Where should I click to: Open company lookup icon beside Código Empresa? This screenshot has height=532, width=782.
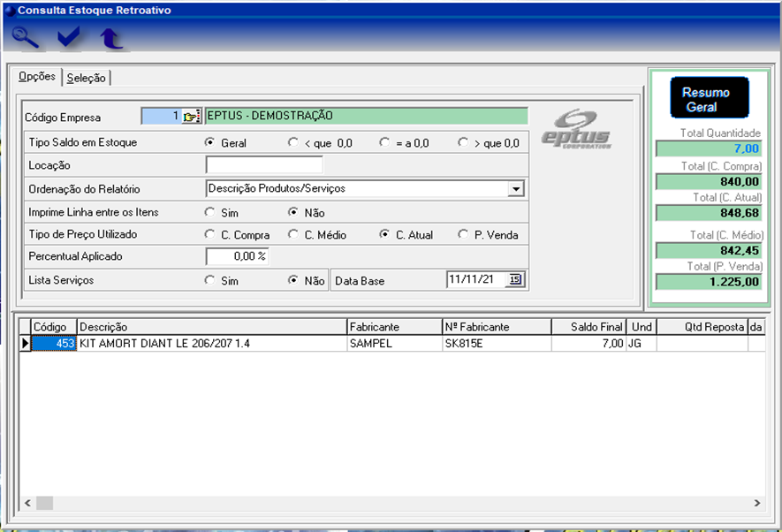192,117
